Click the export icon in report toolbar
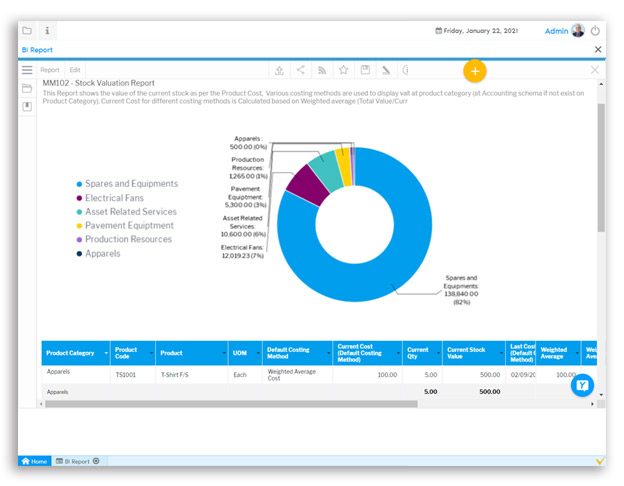This screenshot has width=624, height=486. (279, 70)
